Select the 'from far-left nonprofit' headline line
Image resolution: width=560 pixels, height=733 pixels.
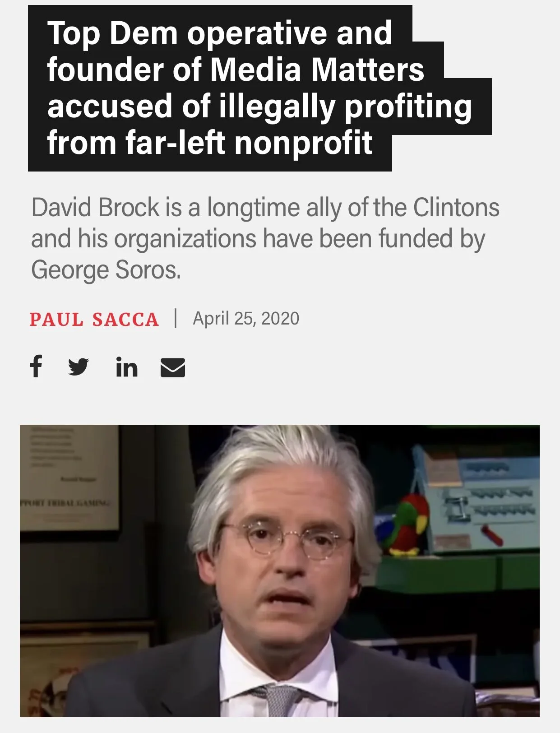coord(210,142)
